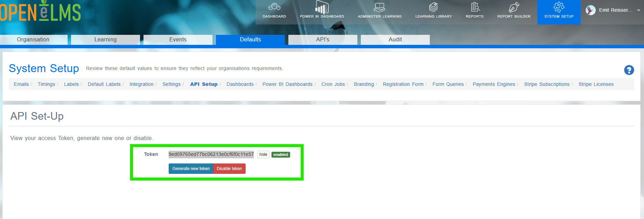
Task: Select the System Setup gear icon
Action: [559, 7]
